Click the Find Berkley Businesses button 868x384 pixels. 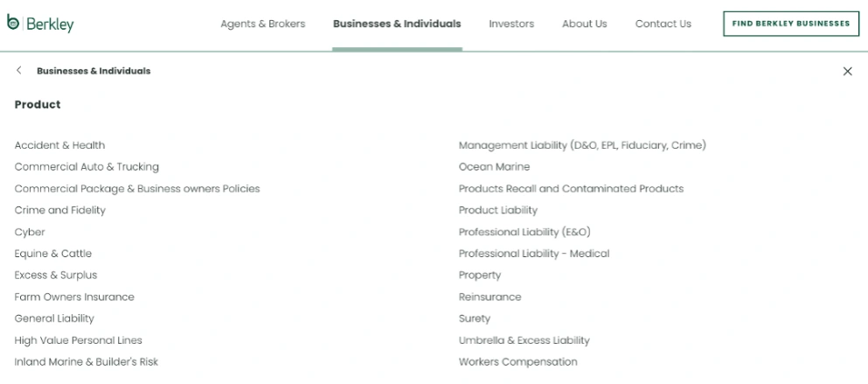(x=791, y=24)
